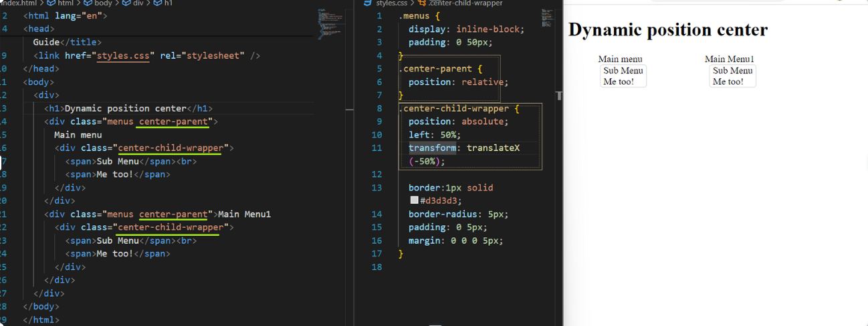Click the 'display: inline-block;' declaration

(x=467, y=29)
